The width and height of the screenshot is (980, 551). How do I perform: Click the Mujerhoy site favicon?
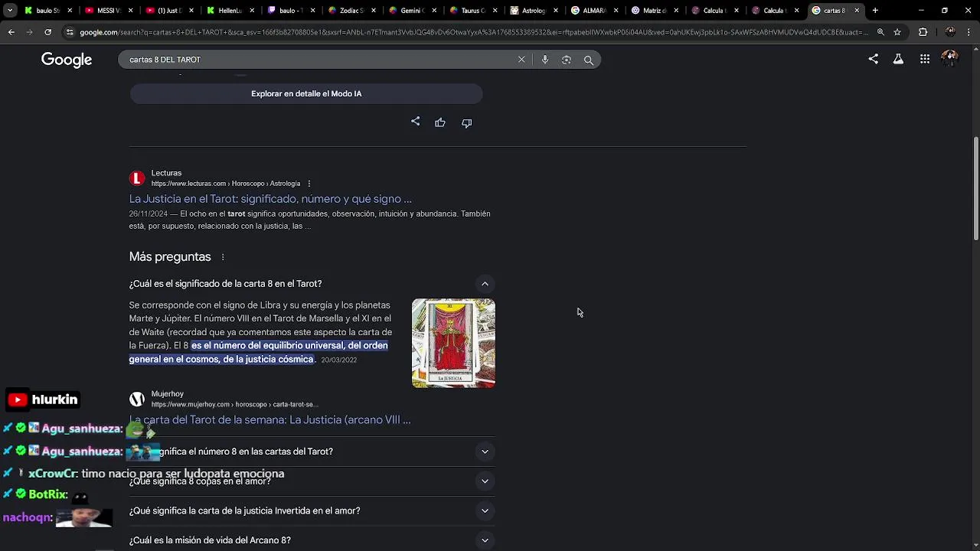tap(137, 399)
